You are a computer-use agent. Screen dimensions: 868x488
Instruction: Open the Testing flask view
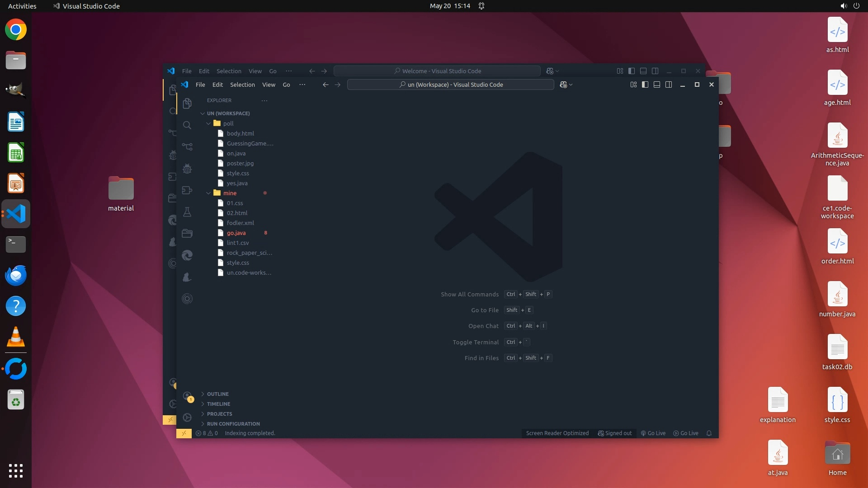[x=187, y=212]
